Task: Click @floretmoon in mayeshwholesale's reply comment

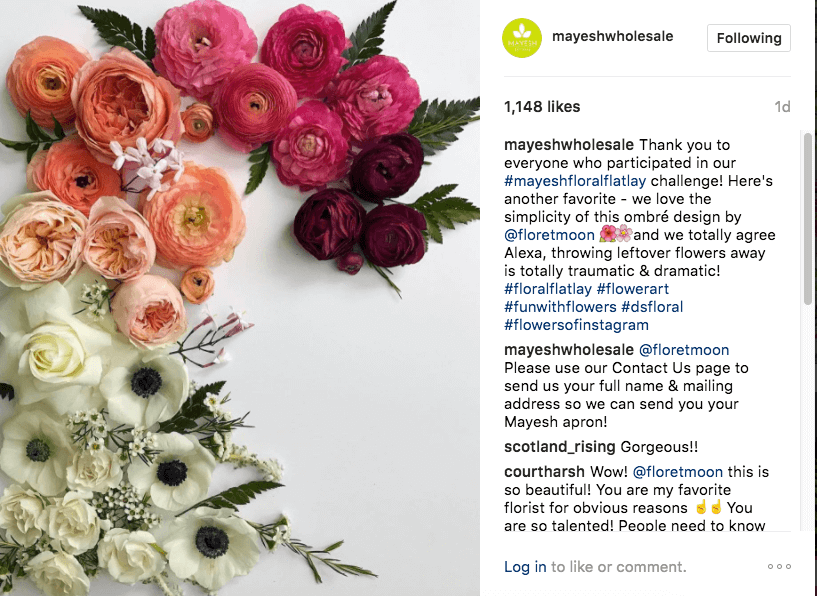Action: [x=684, y=350]
